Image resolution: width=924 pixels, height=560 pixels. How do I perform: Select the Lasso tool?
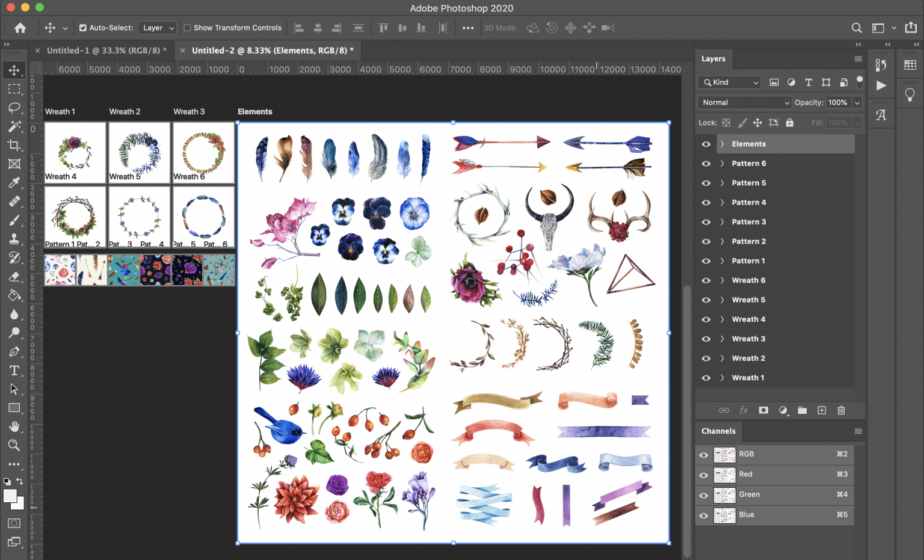pos(14,108)
